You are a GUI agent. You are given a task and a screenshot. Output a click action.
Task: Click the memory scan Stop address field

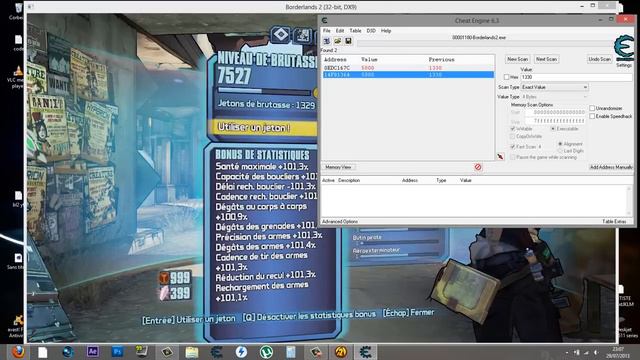555,121
